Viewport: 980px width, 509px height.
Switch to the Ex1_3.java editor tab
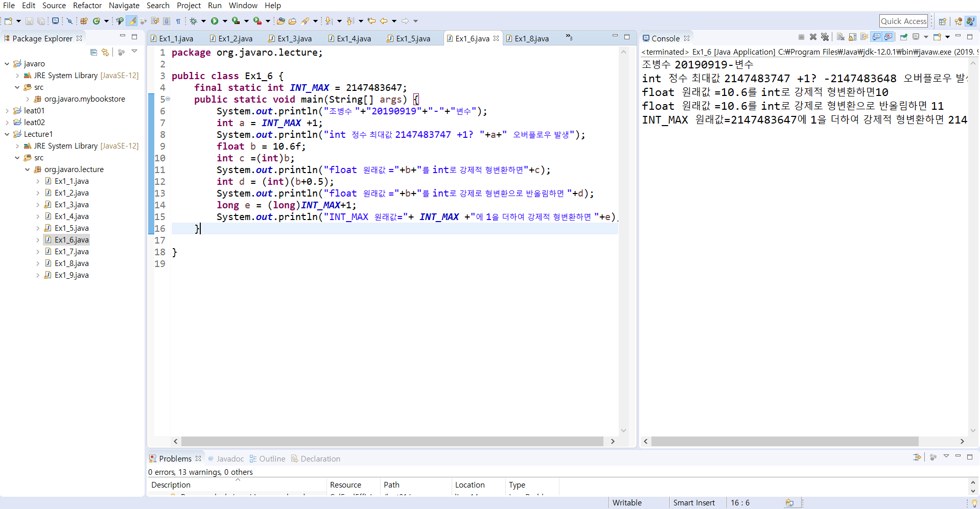[x=290, y=38]
